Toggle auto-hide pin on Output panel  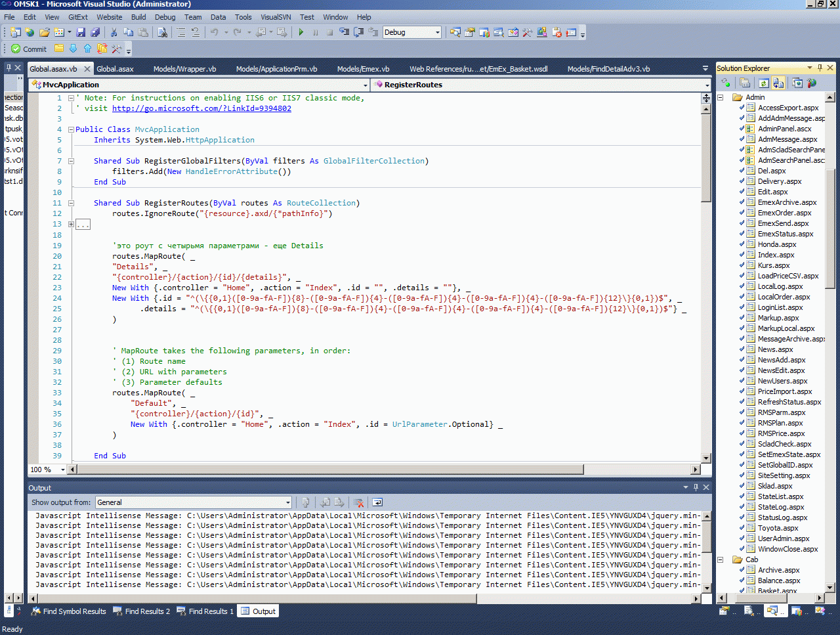(696, 487)
